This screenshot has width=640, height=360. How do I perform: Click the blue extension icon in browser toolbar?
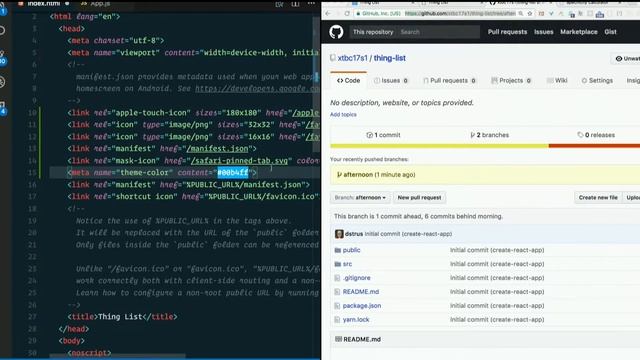coord(600,14)
